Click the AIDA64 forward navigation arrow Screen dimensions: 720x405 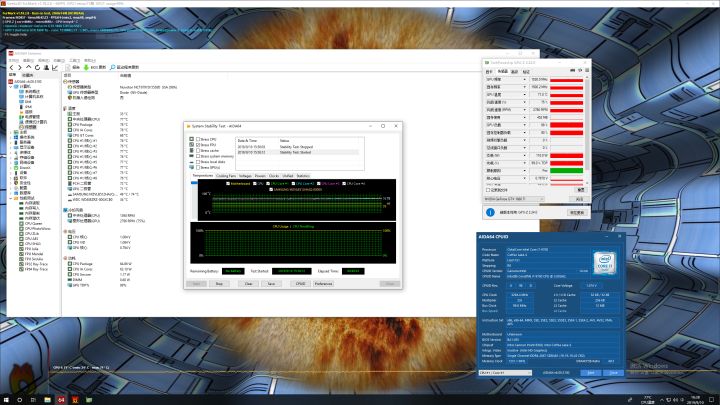point(20,68)
